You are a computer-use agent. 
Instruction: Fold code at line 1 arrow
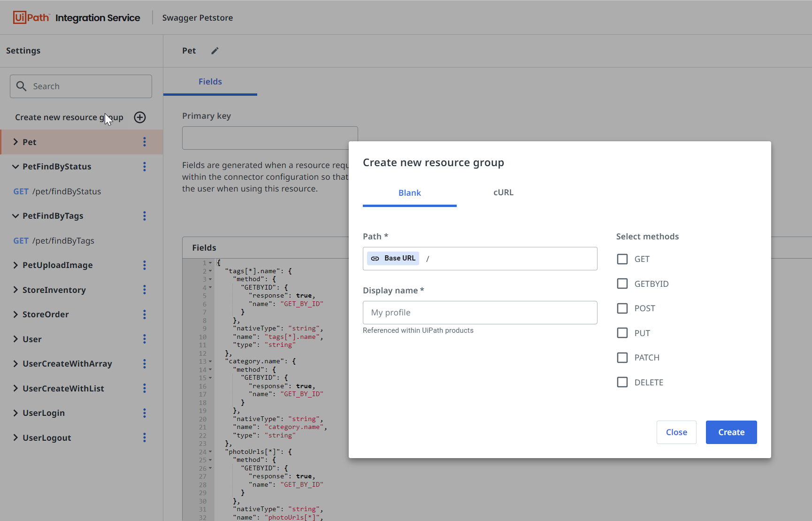(x=210, y=263)
